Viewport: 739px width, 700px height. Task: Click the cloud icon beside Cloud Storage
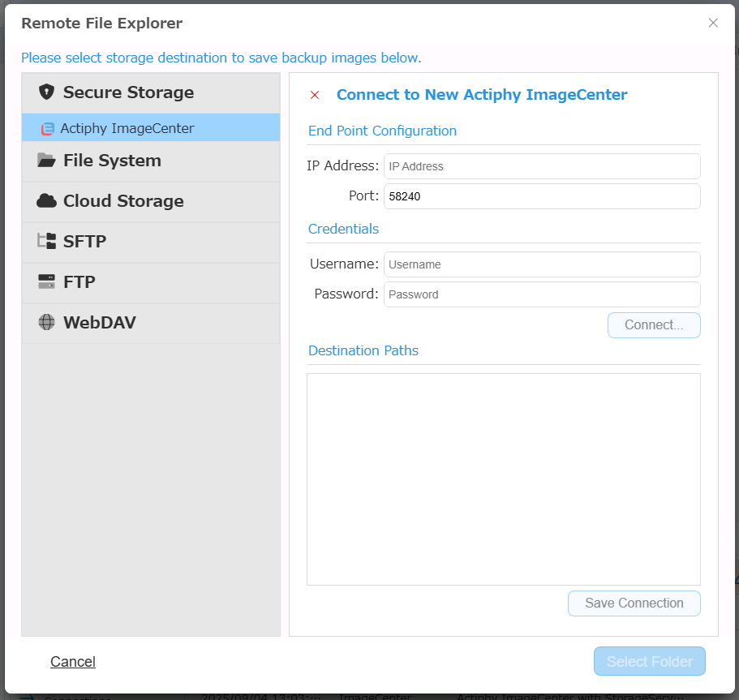point(46,201)
